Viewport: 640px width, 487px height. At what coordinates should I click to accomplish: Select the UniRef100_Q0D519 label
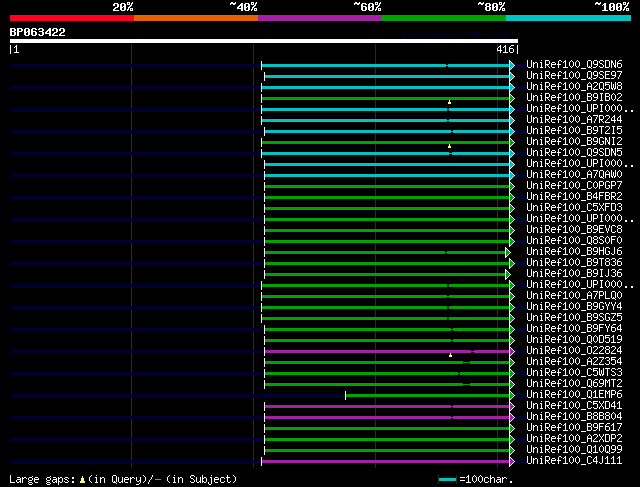pos(574,340)
